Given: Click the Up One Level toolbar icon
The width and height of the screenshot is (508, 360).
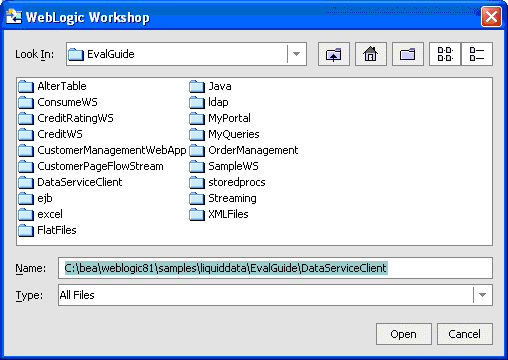Looking at the screenshot, I should pos(334,54).
